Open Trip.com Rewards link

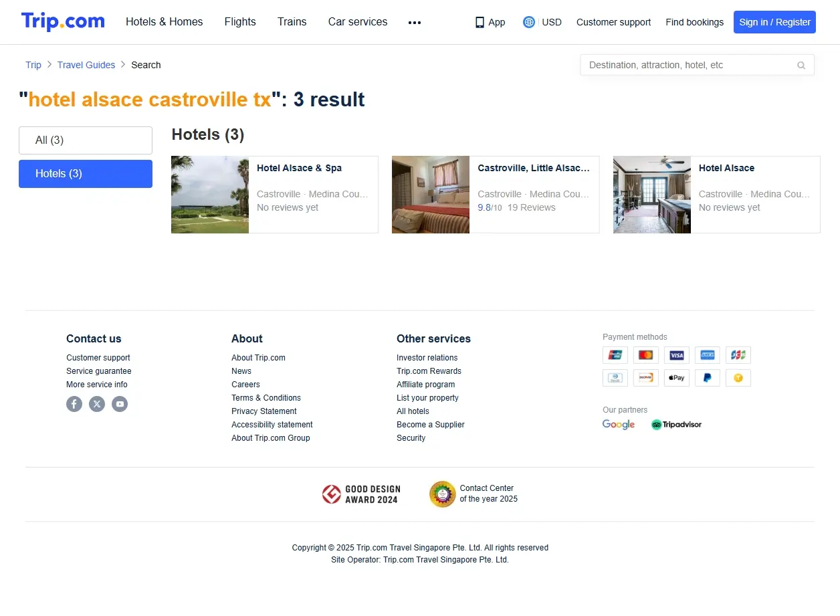429,371
